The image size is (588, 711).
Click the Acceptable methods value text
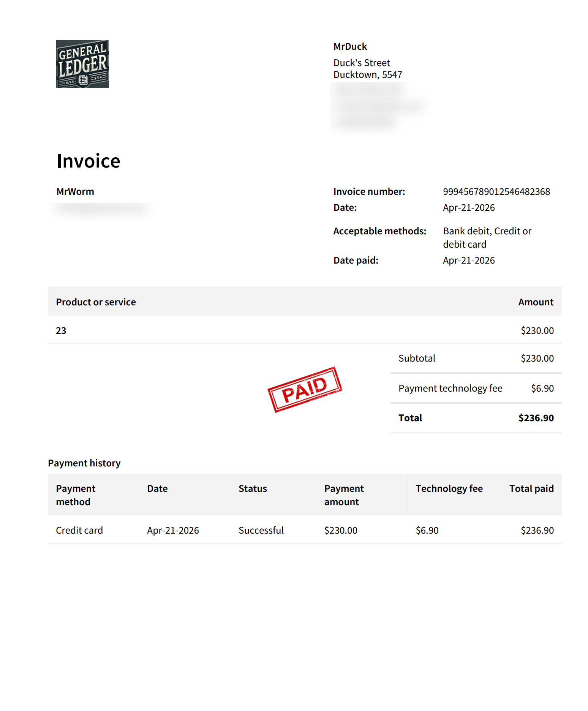pos(487,237)
